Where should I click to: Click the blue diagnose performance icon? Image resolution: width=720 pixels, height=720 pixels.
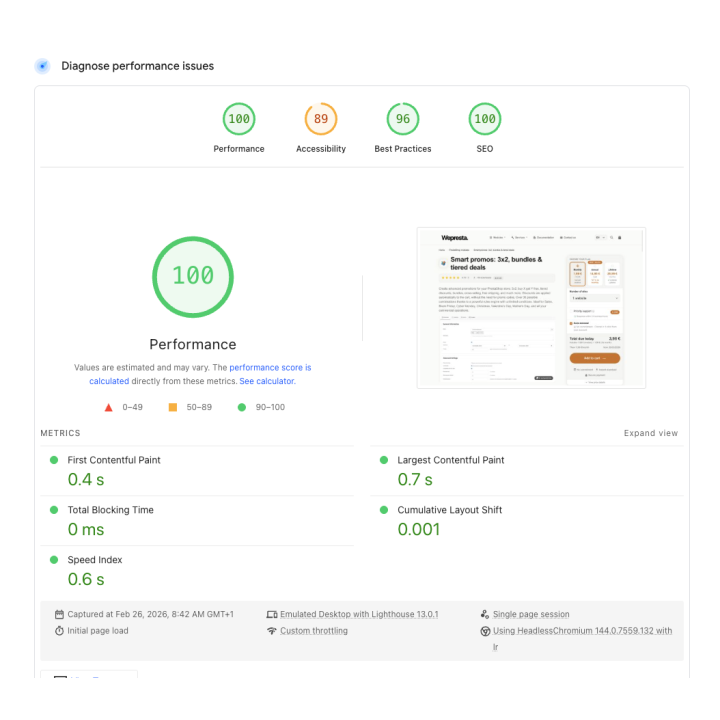(42, 66)
